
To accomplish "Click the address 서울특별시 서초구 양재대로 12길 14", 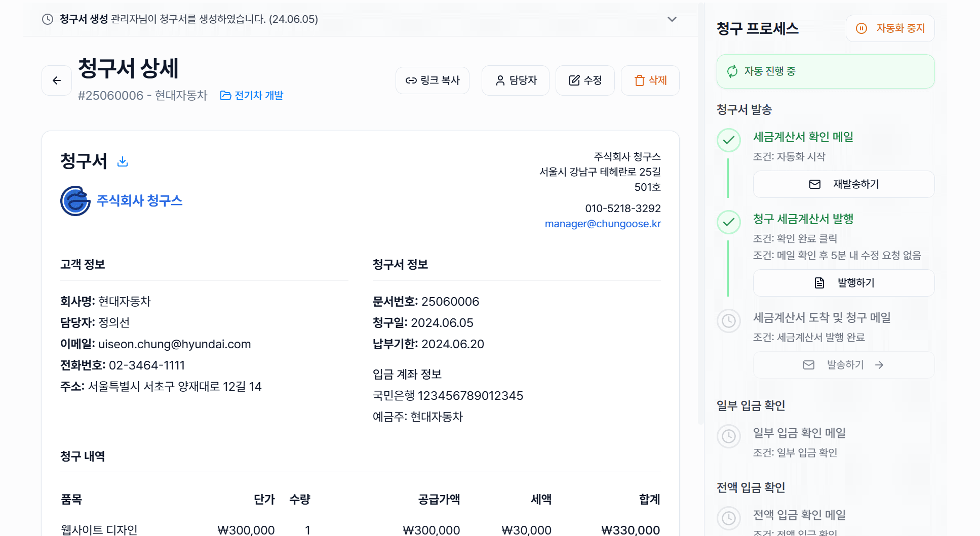I will tap(175, 387).
